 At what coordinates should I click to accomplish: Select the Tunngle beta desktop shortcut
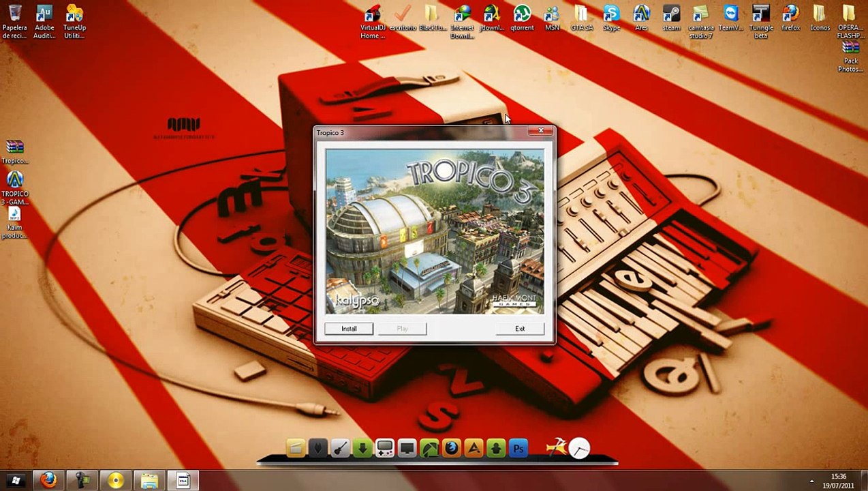pyautogui.click(x=760, y=21)
